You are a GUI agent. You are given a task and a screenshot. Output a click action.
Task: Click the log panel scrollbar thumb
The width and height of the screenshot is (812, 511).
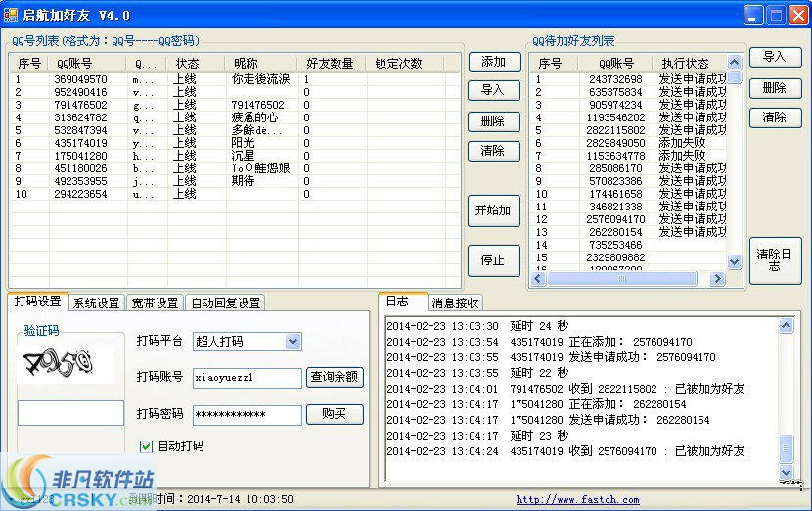[x=787, y=448]
